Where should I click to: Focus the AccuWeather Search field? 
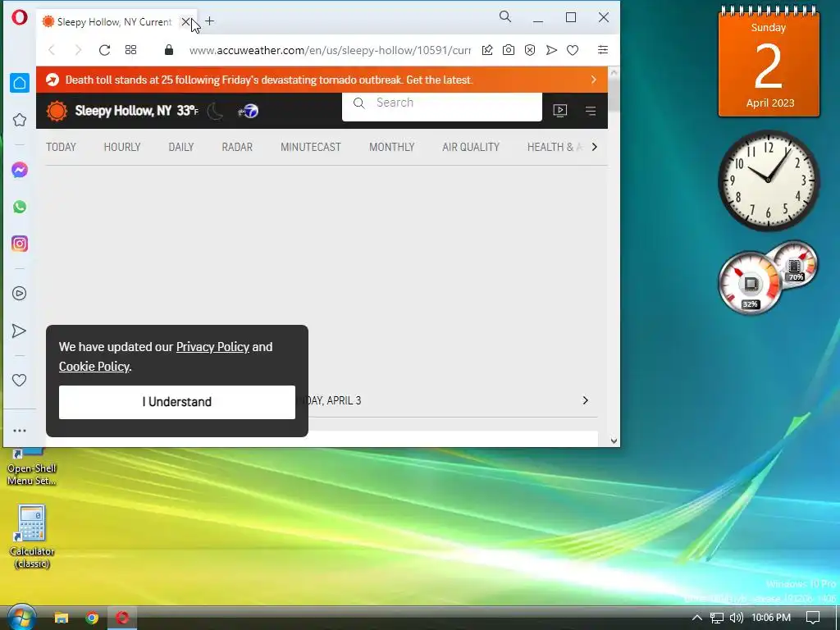[x=442, y=103]
